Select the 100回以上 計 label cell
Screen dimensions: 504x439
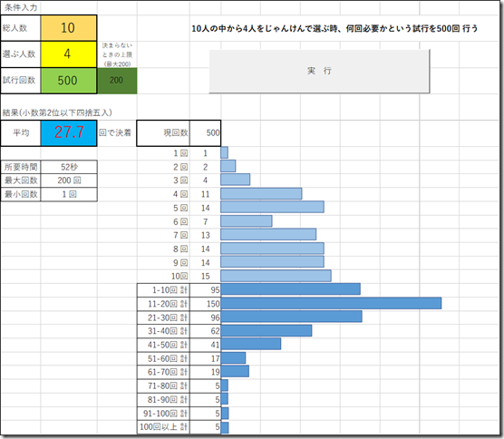pos(163,427)
